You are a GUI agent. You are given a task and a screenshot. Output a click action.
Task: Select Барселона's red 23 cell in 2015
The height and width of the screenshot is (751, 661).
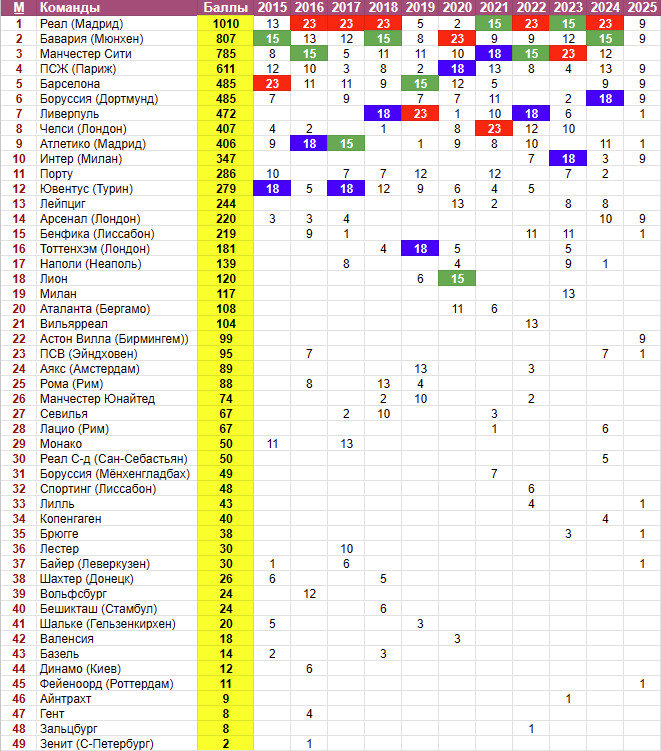(272, 84)
